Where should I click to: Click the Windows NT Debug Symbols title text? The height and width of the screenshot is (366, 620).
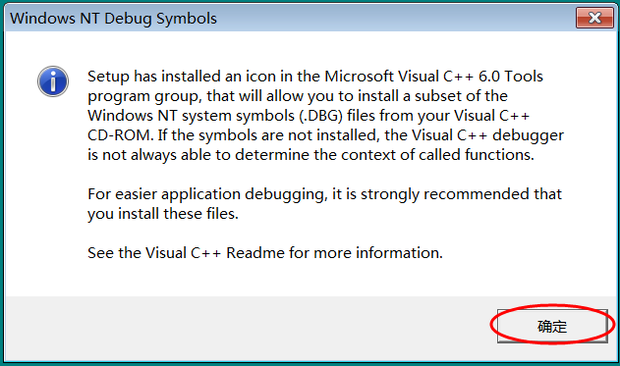point(113,19)
